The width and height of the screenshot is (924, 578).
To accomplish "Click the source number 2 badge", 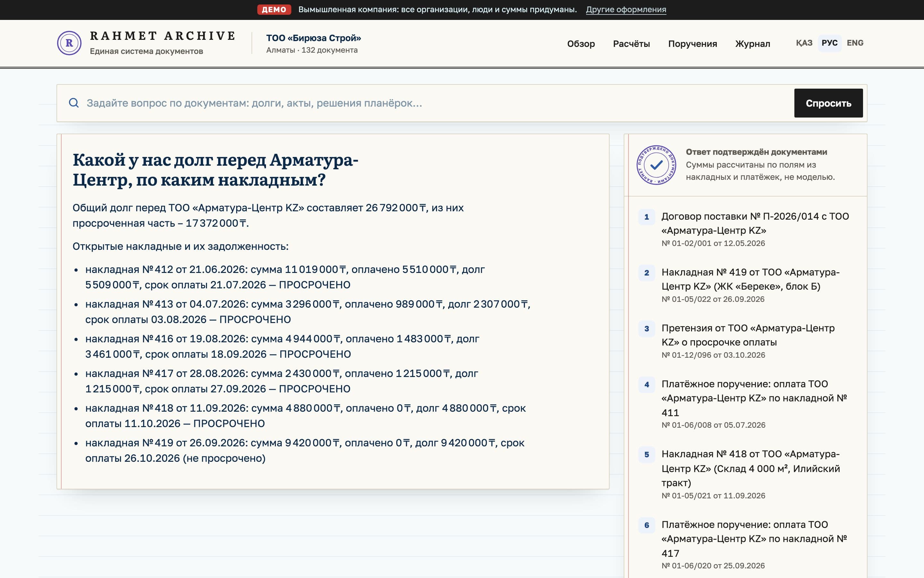I will (x=646, y=273).
